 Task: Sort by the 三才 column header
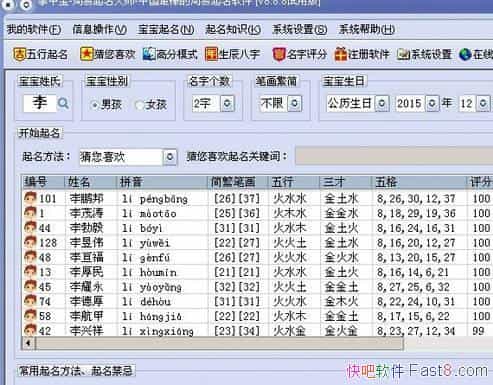coord(346,182)
